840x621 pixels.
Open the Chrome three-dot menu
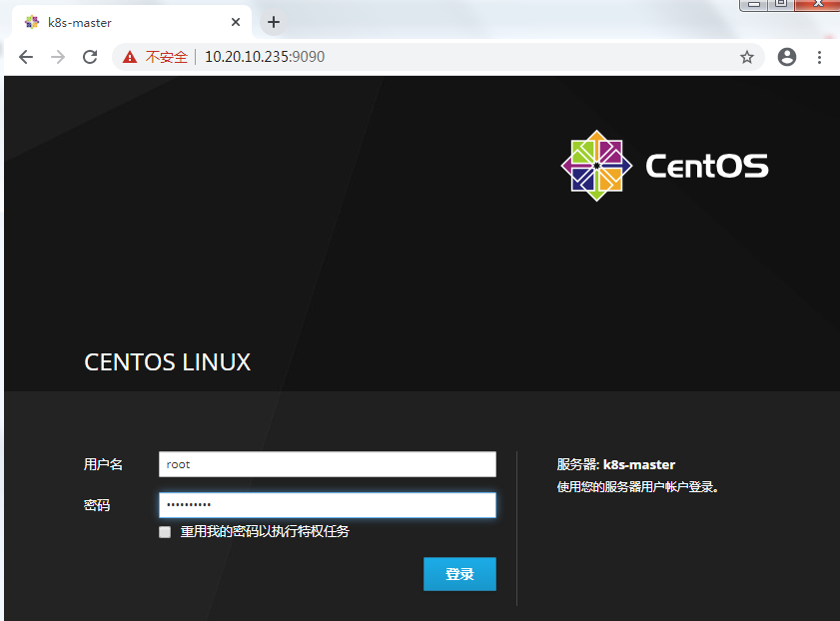pos(819,57)
